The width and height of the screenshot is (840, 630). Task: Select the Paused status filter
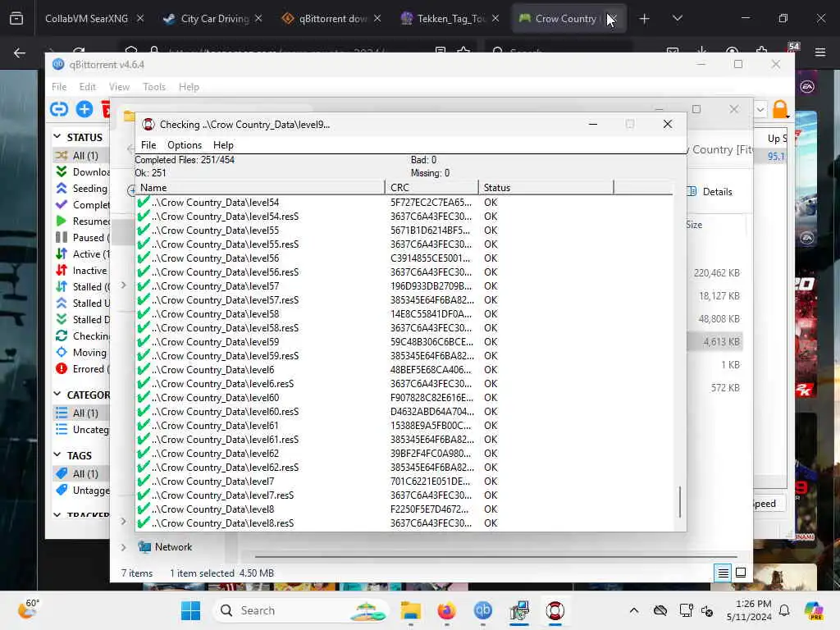(82, 237)
